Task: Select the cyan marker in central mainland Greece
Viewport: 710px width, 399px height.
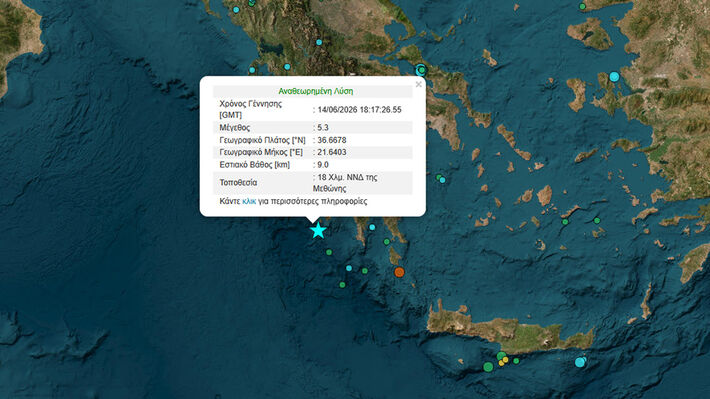Action: pos(319,42)
